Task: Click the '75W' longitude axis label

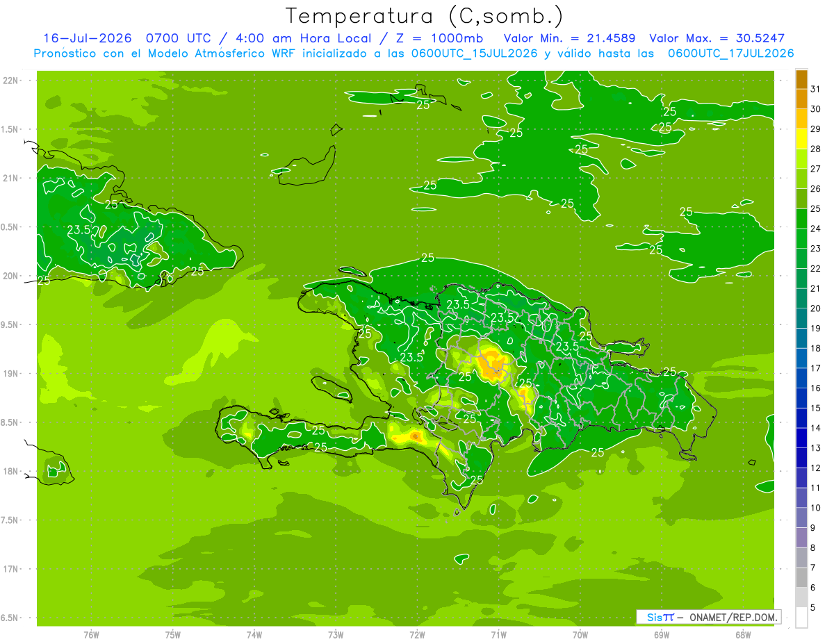Action: point(173,634)
